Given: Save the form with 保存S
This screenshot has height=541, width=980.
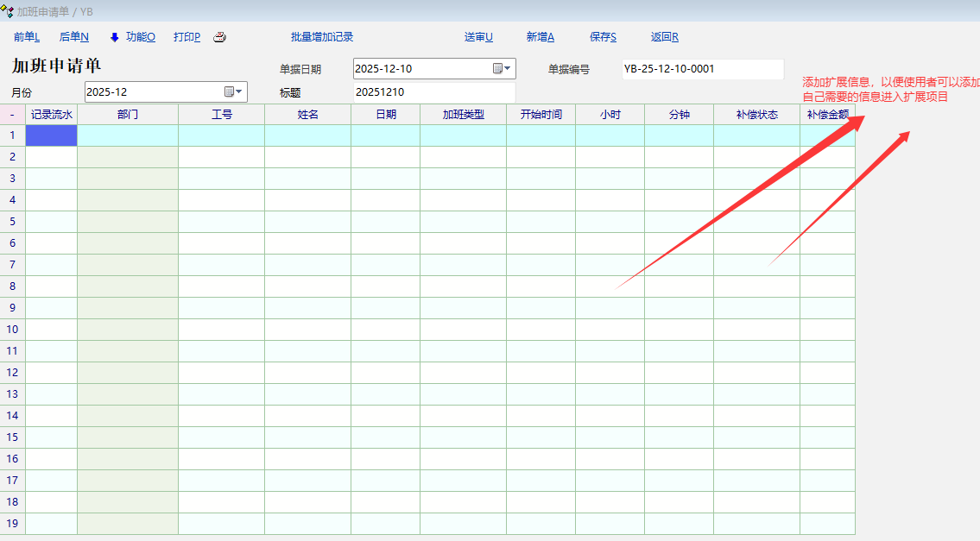Looking at the screenshot, I should [603, 37].
